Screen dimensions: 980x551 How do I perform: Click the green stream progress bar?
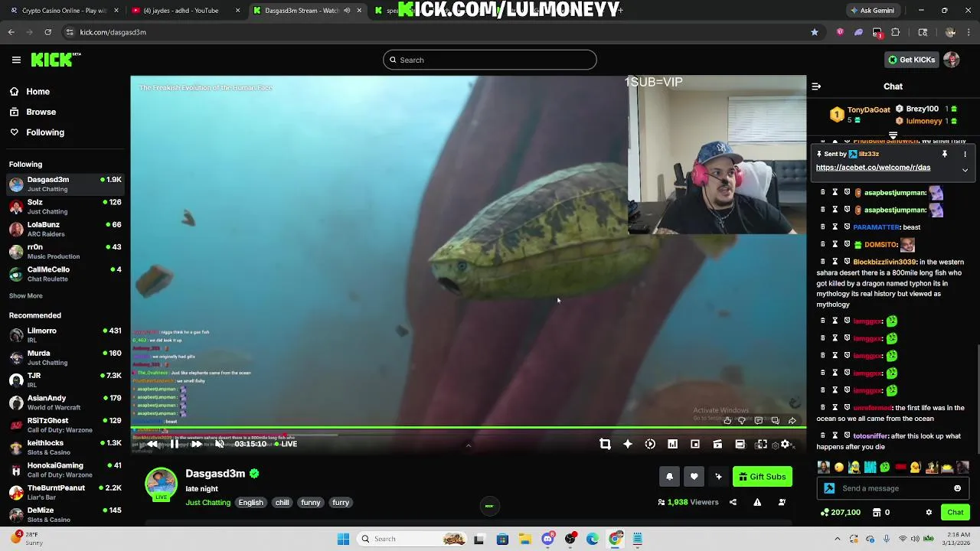468,428
